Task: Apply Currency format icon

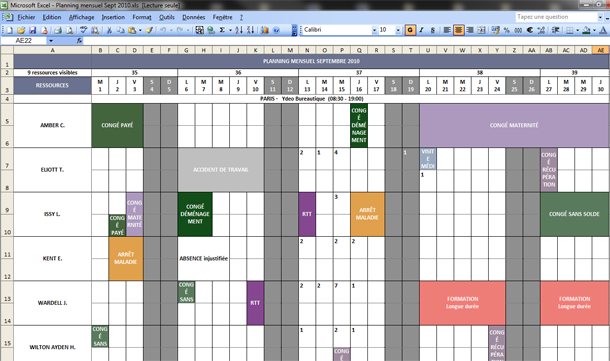Action: point(495,30)
